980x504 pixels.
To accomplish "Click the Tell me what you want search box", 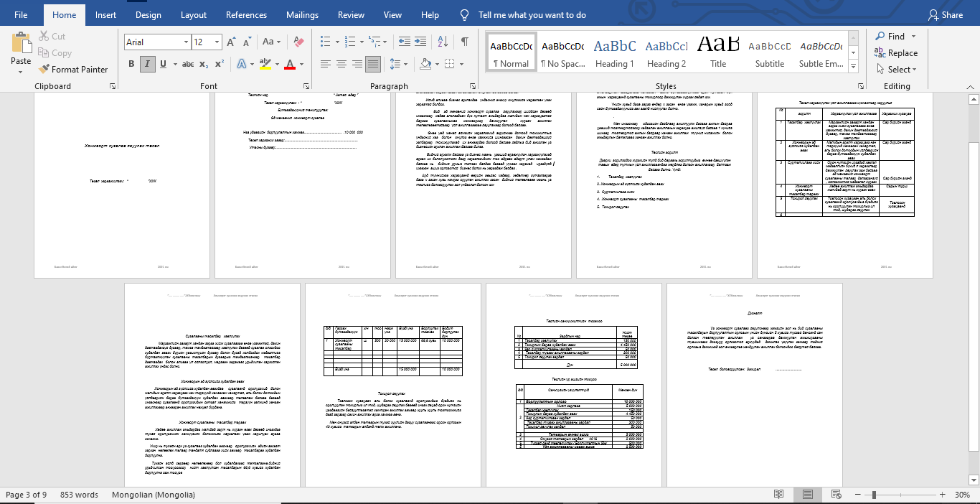I will point(532,15).
